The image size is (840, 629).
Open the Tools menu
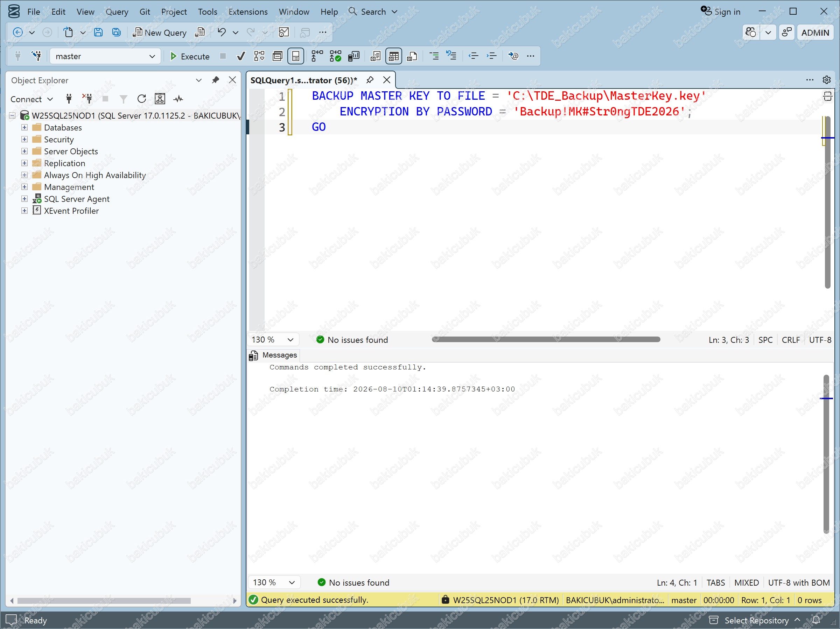tap(207, 12)
